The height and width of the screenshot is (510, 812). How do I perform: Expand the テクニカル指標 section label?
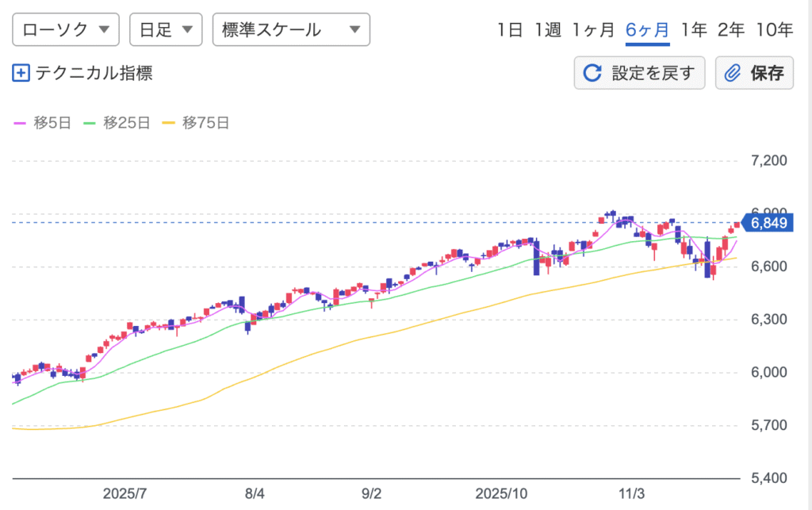(94, 74)
